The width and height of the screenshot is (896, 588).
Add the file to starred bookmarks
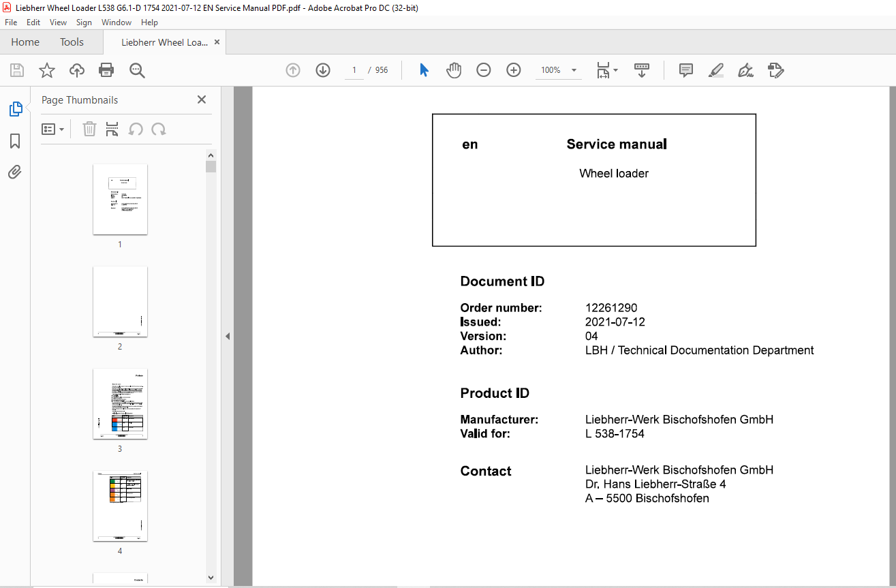tap(46, 70)
